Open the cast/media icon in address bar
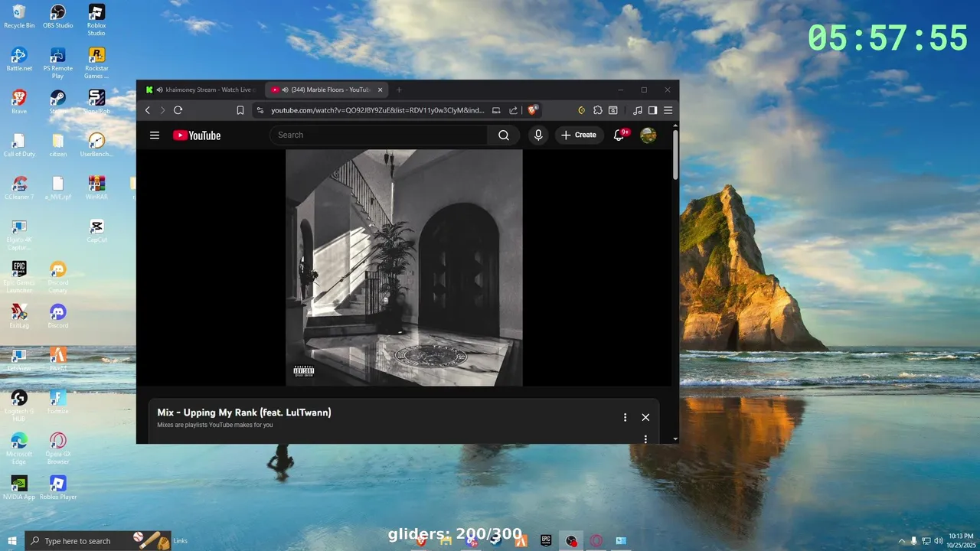 click(x=496, y=110)
